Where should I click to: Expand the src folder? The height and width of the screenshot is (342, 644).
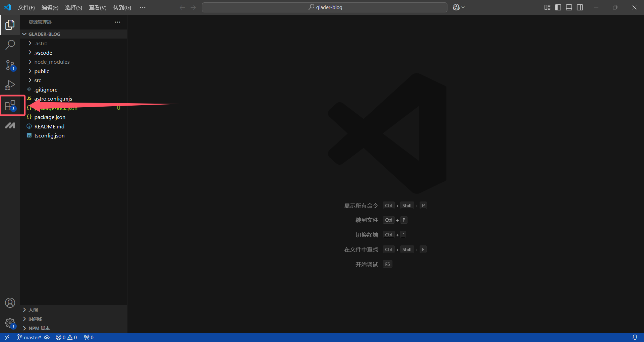pyautogui.click(x=38, y=80)
